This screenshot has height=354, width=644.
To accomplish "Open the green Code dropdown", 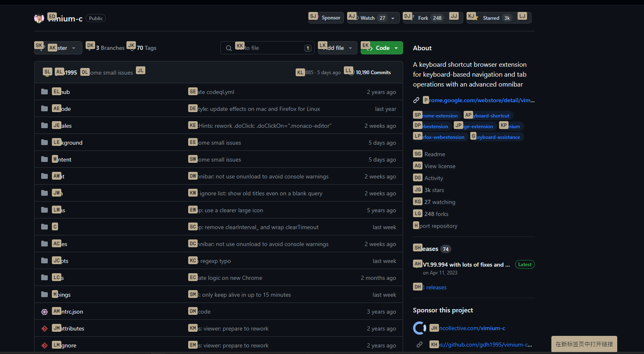I will tap(382, 48).
